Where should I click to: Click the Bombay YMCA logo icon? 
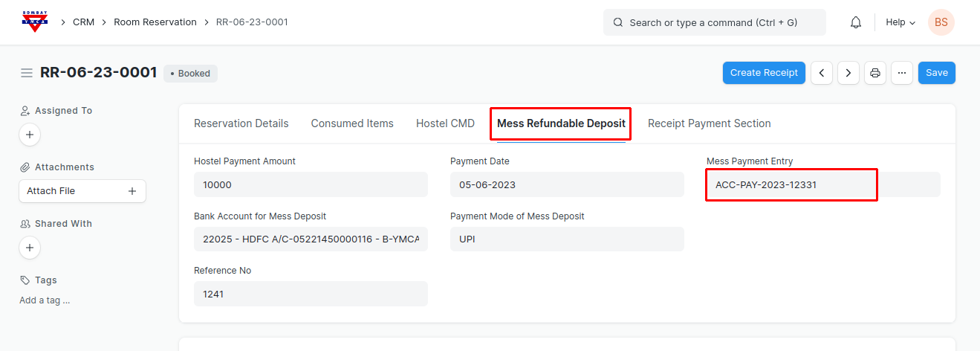pos(35,22)
